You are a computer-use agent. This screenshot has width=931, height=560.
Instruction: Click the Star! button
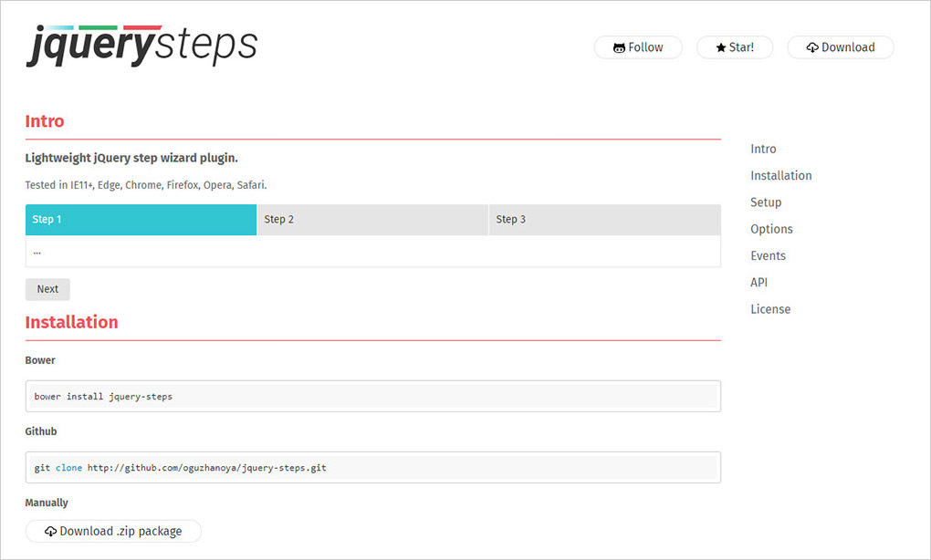[735, 47]
